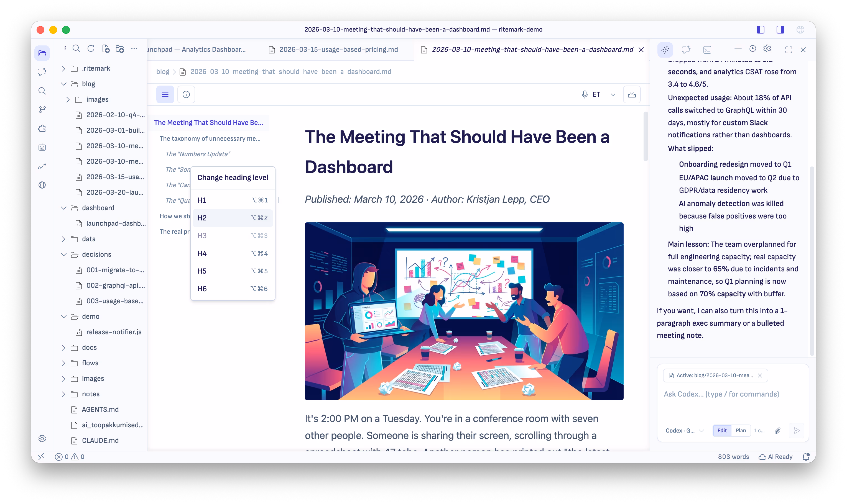Choose H5 in heading level menu
The image size is (847, 504).
tap(233, 271)
